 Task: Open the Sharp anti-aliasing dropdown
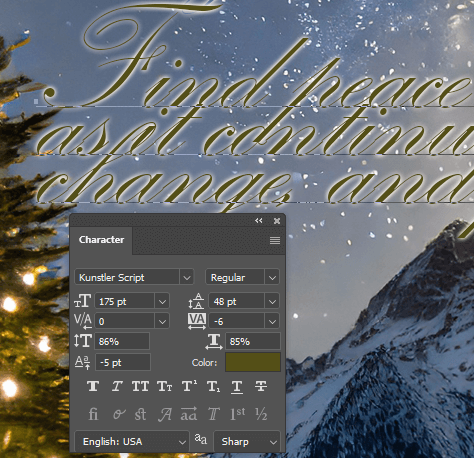247,442
